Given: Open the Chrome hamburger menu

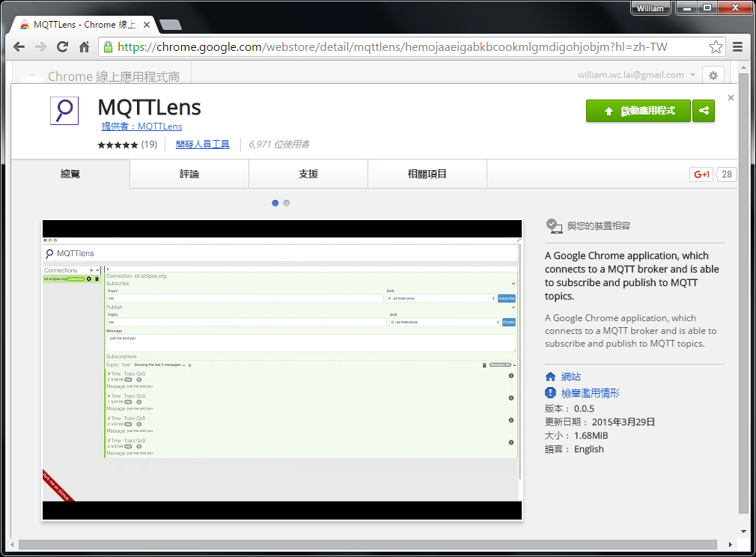Looking at the screenshot, I should 737,46.
